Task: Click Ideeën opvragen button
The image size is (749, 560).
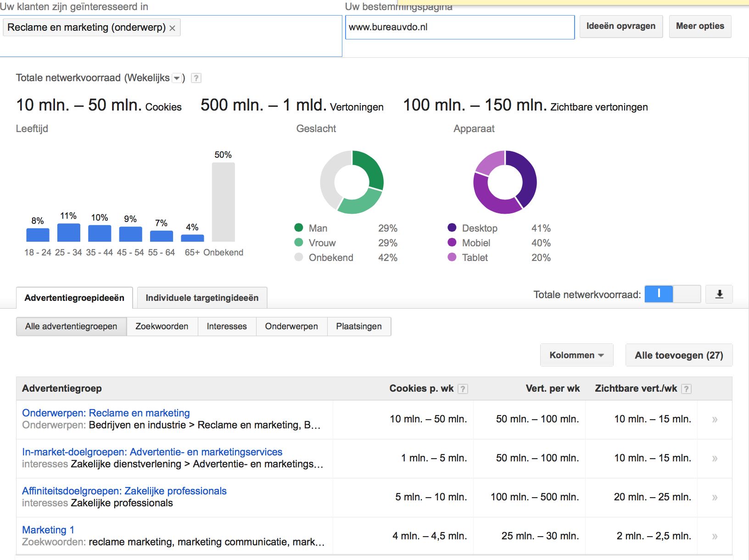Action: pyautogui.click(x=621, y=26)
